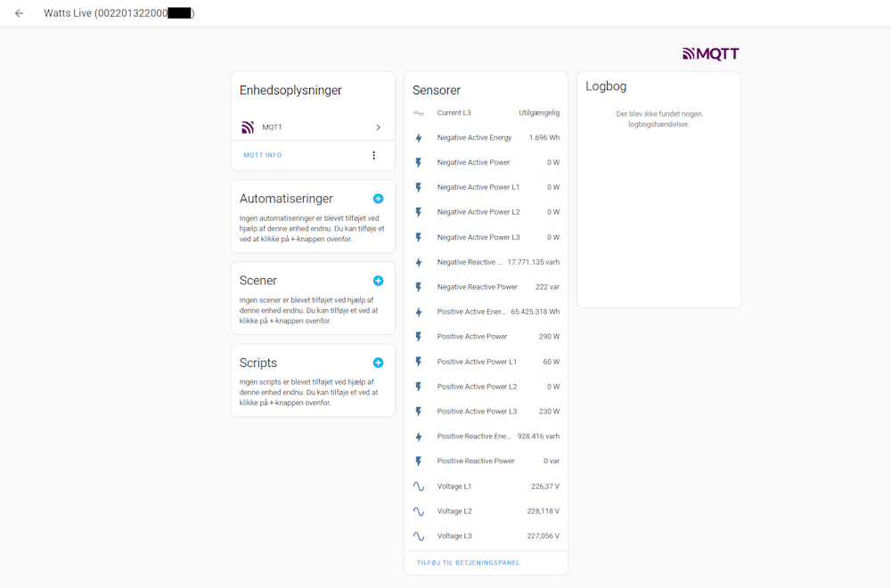Click the Current L3 sensor icon
This screenshot has height=588, width=891.
tap(418, 112)
